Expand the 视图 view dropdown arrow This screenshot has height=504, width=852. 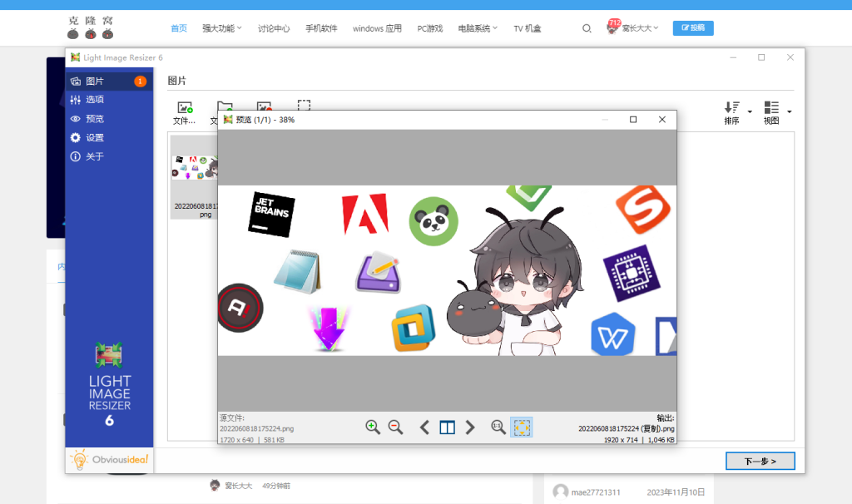790,111
